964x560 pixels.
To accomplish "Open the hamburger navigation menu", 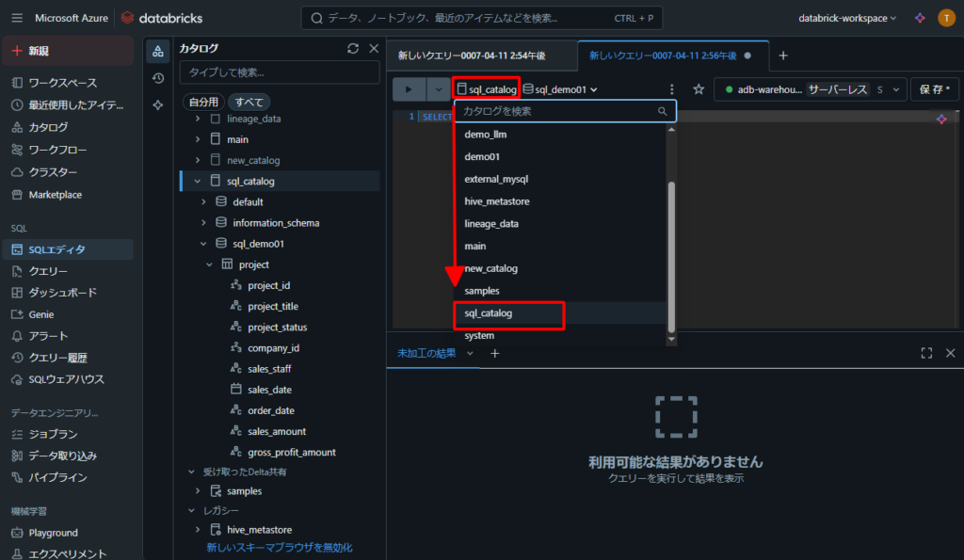I will [x=17, y=18].
